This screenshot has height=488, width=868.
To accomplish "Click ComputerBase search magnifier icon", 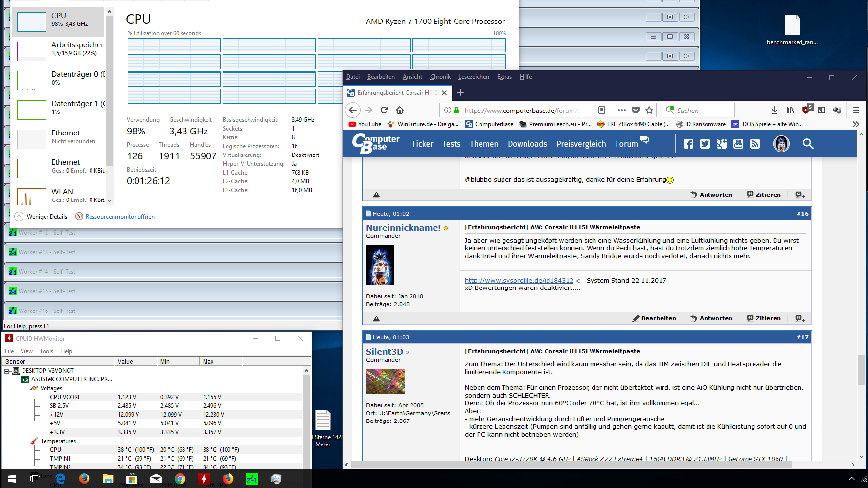I will click(808, 144).
